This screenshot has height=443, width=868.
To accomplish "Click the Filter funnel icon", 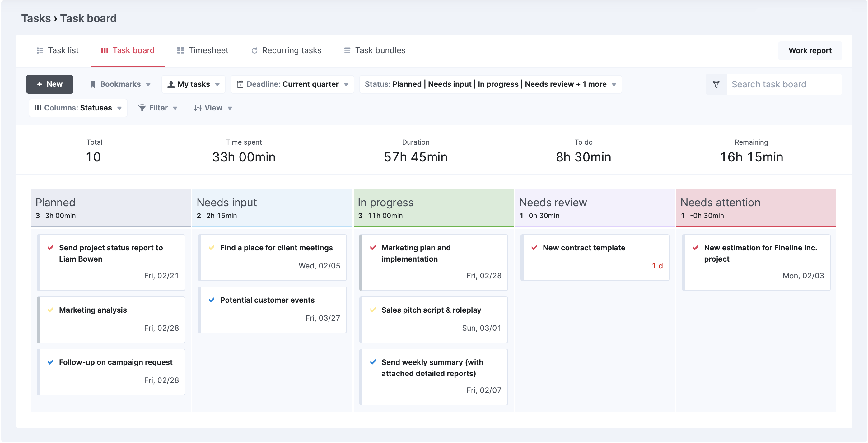I will (142, 108).
